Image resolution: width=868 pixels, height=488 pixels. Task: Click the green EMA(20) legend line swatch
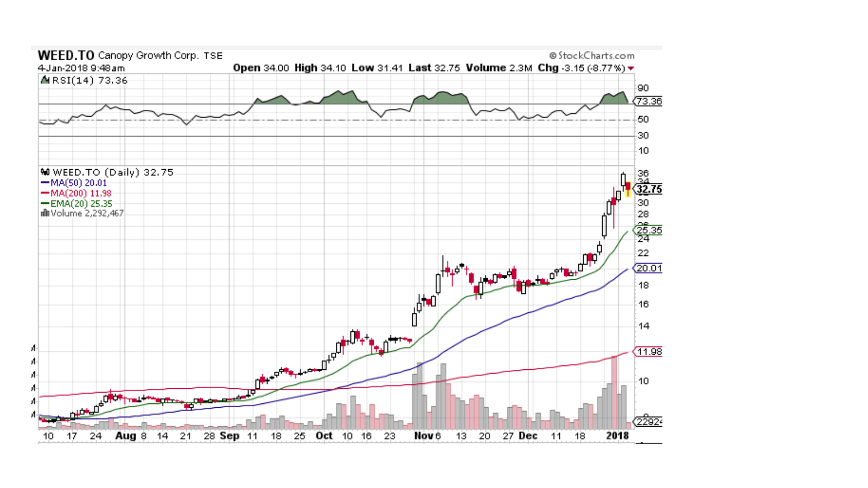45,204
